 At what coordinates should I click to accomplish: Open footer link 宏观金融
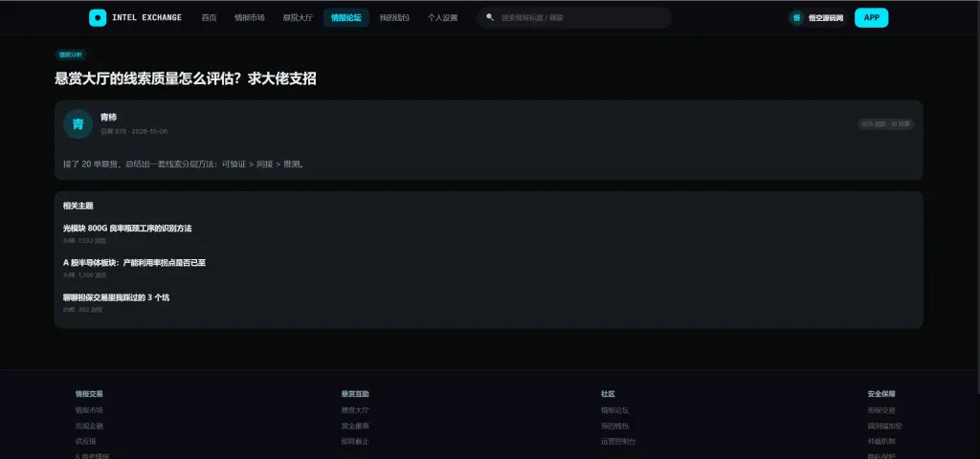point(89,426)
